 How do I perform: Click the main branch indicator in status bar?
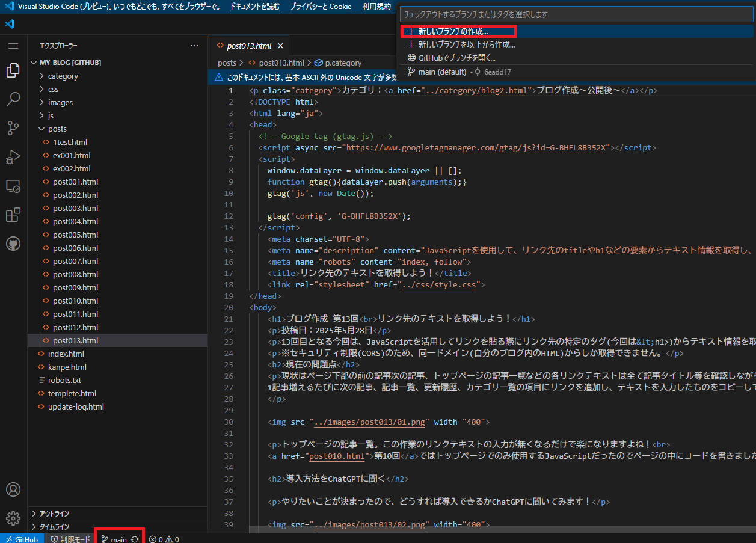tap(114, 539)
